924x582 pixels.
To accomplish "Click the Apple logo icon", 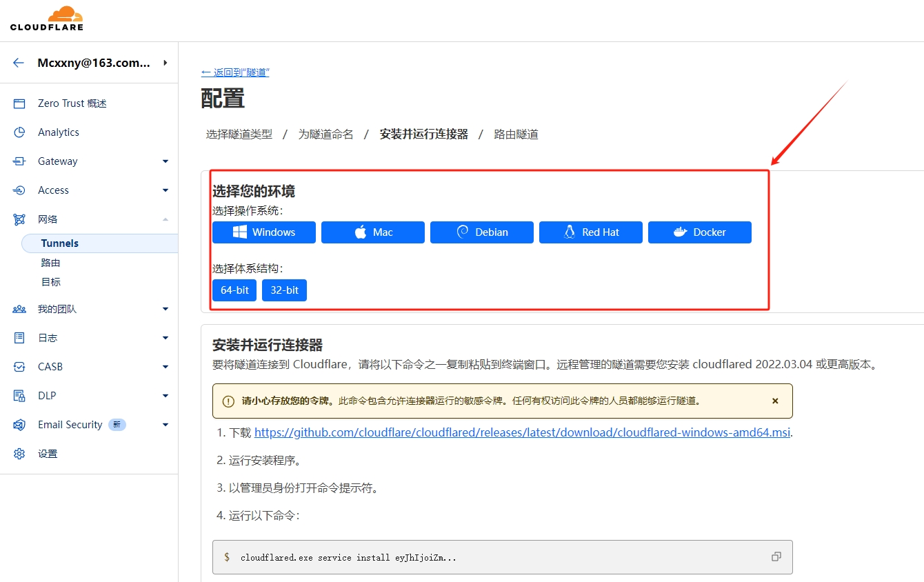I will point(361,232).
